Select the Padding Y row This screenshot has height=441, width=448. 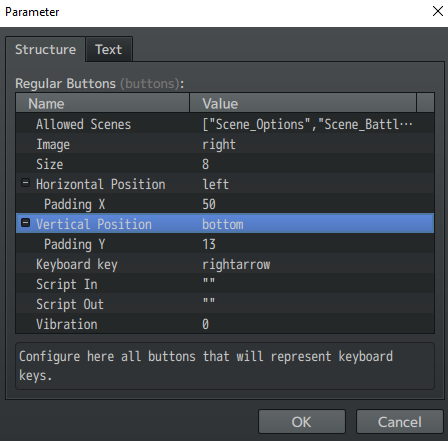[x=225, y=244]
